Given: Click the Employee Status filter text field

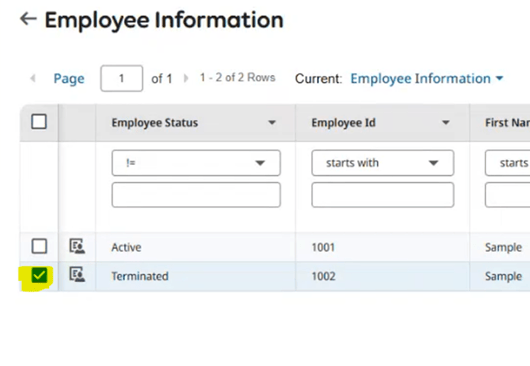Looking at the screenshot, I should coord(196,195).
